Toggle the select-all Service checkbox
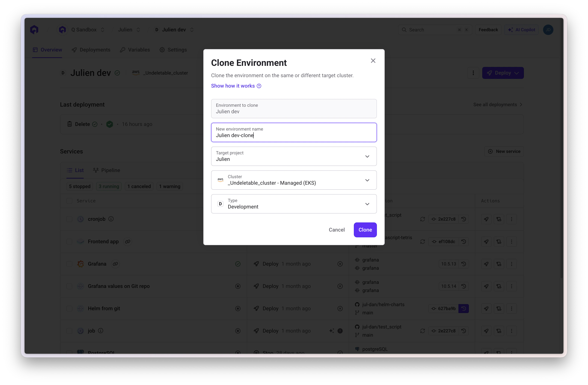588x385 pixels. (x=70, y=201)
